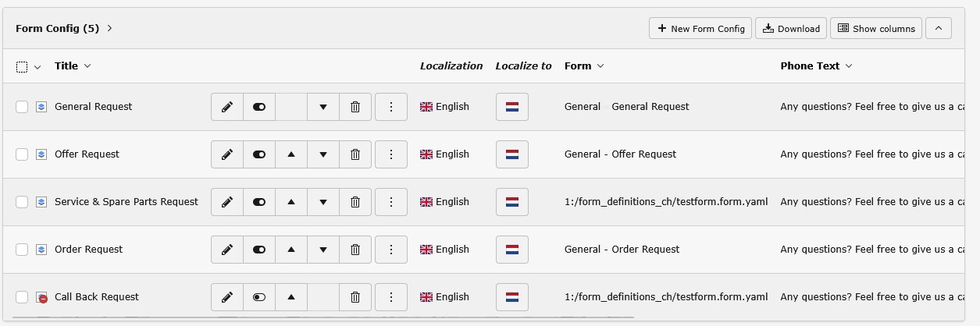The height and width of the screenshot is (326, 980).
Task: Disable visibility of Offer Request
Action: [259, 154]
